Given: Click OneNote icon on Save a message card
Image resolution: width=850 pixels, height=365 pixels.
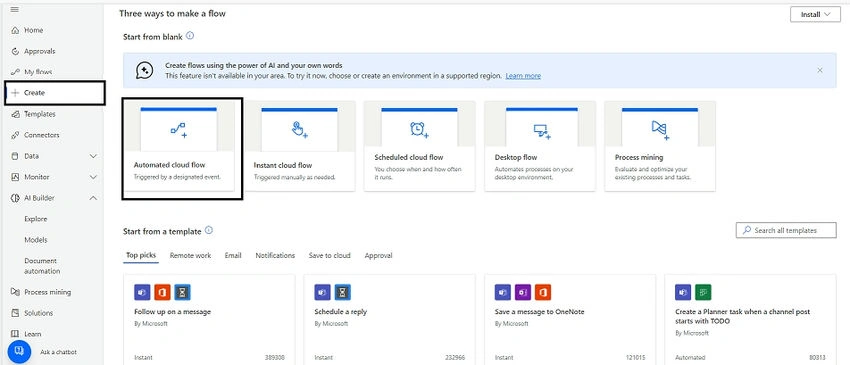Looking at the screenshot, I should point(523,292).
